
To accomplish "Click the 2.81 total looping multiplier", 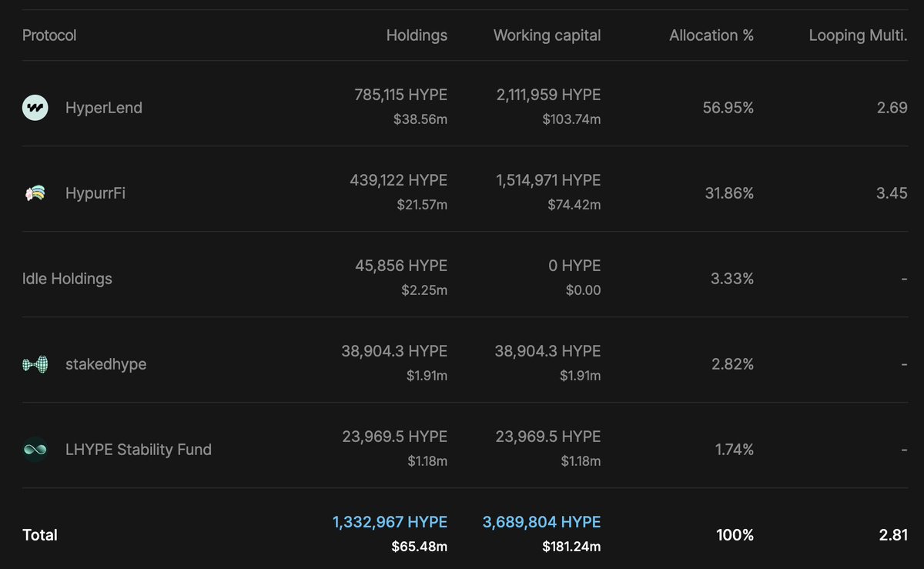I will 892,535.
